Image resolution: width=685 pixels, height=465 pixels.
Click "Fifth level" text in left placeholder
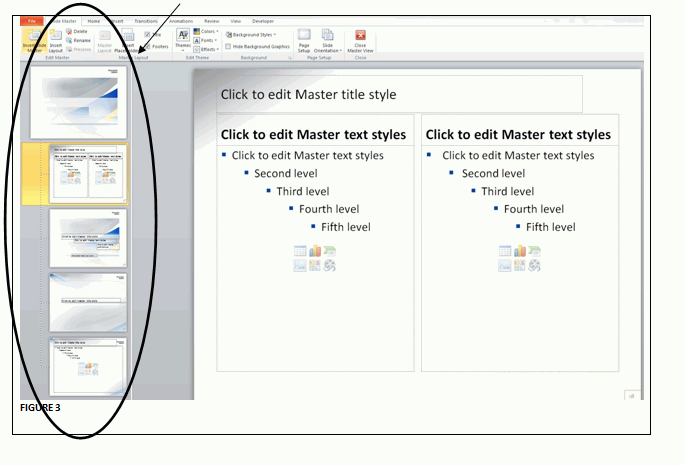pos(346,227)
